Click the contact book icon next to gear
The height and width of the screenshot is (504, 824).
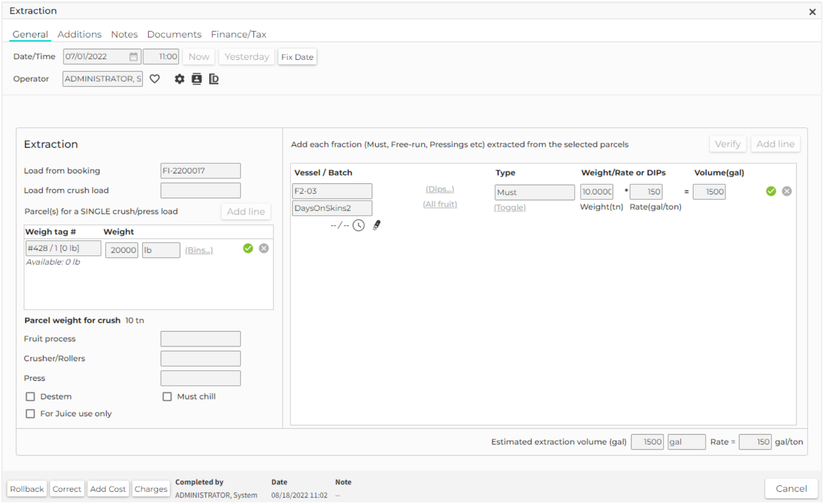click(197, 79)
